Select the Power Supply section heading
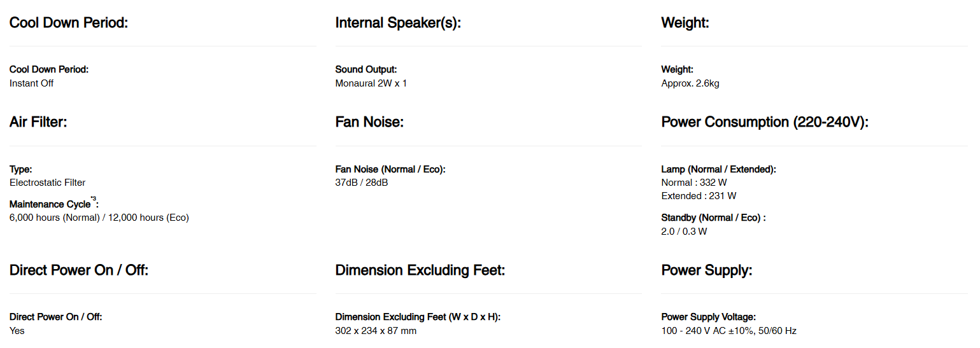980x348 pixels. point(707,270)
